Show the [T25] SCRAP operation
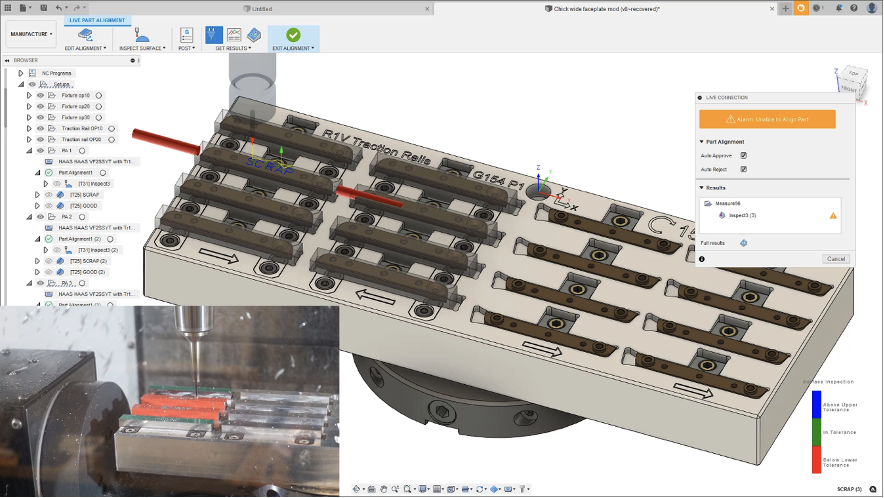The image size is (884, 498). (48, 195)
